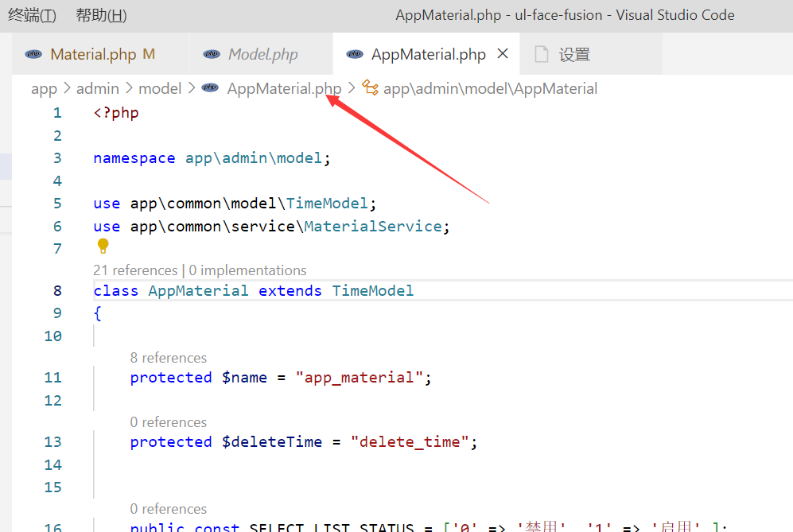This screenshot has width=793, height=532.
Task: Click line number 1 in the gutter
Action: (x=57, y=113)
